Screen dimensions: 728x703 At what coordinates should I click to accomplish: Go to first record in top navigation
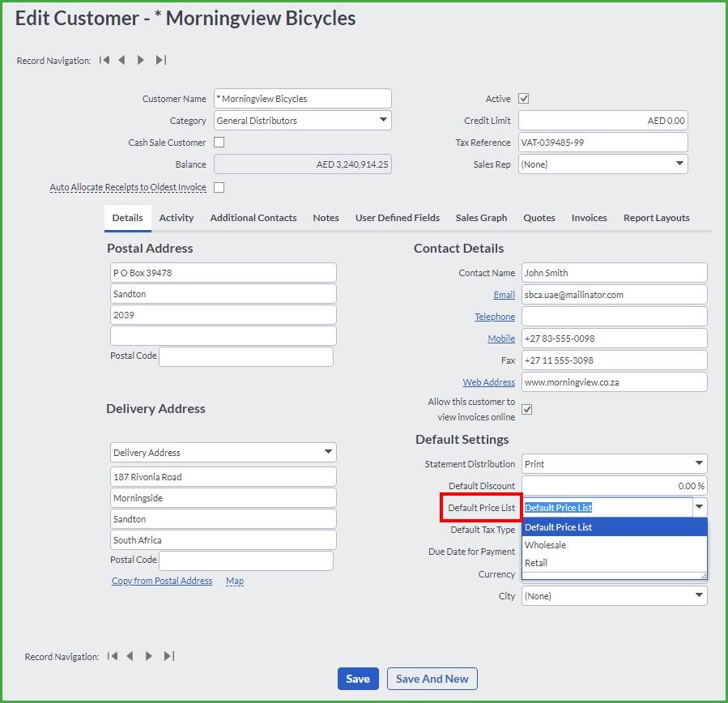[x=104, y=60]
